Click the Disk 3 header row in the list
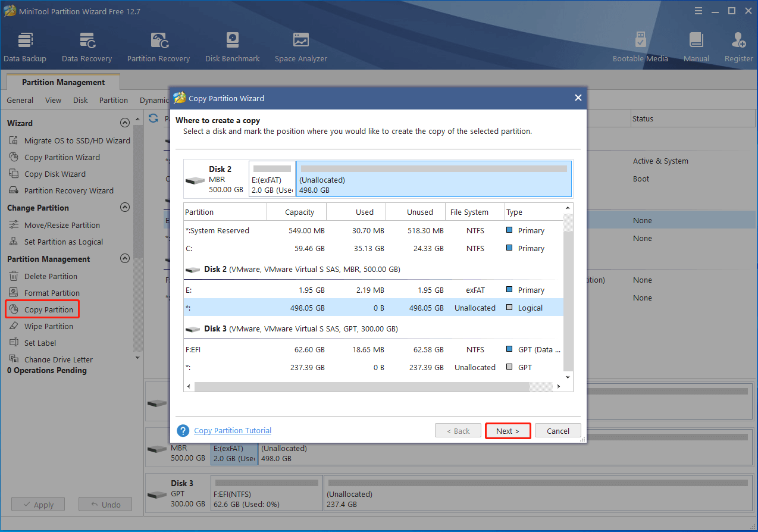Viewport: 758px width, 532px height. point(373,329)
